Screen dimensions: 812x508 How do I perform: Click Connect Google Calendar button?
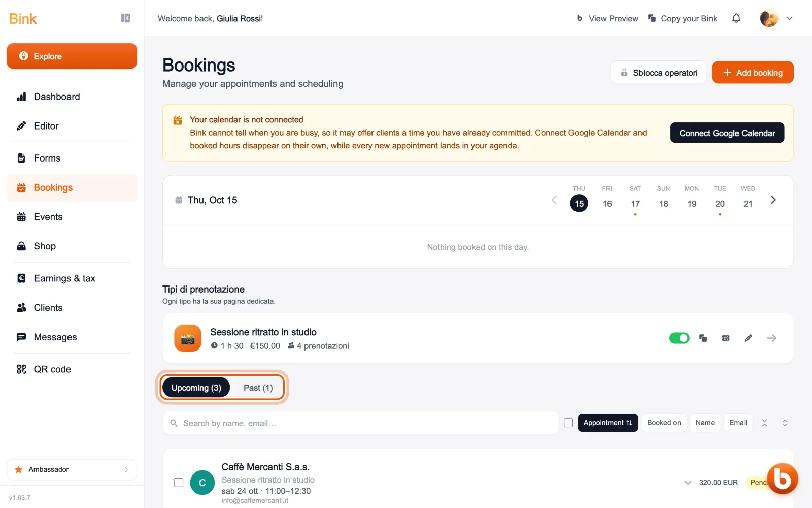point(727,133)
